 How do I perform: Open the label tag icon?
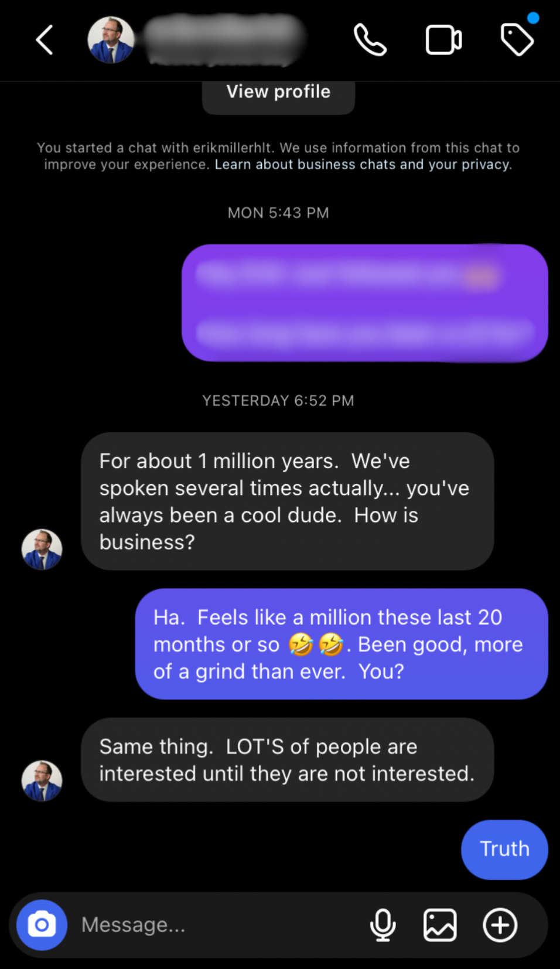(x=517, y=39)
